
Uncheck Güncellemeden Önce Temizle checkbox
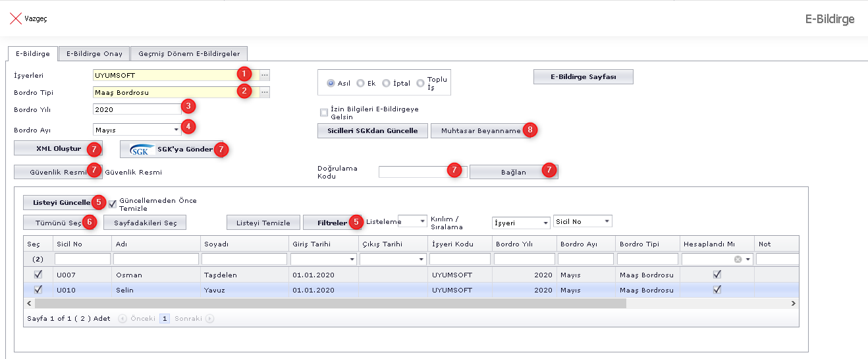[113, 204]
